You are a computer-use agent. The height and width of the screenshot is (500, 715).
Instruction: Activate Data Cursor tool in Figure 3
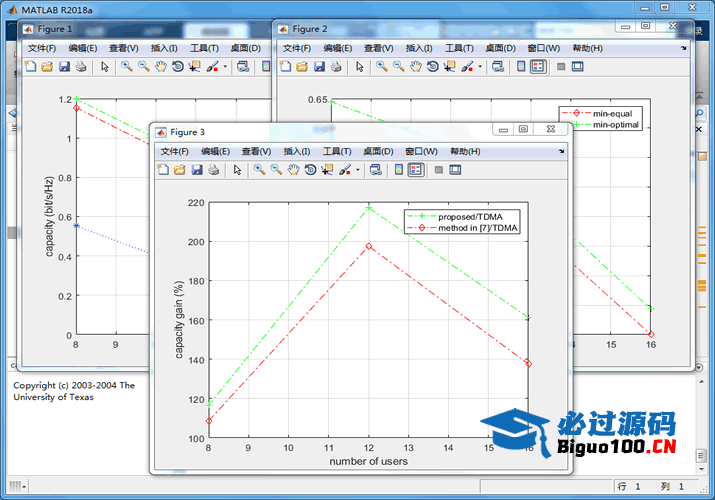pyautogui.click(x=327, y=170)
